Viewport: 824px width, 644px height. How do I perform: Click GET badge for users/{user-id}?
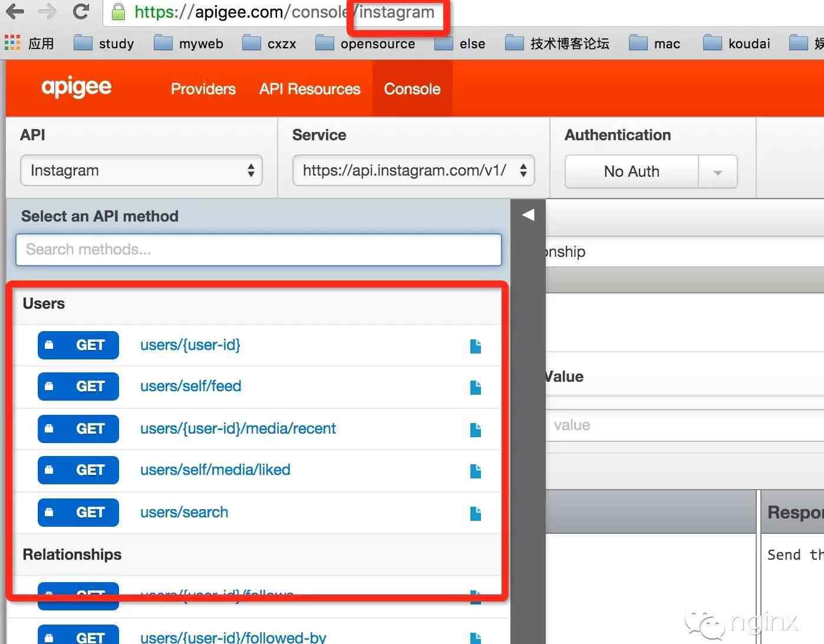pos(78,345)
